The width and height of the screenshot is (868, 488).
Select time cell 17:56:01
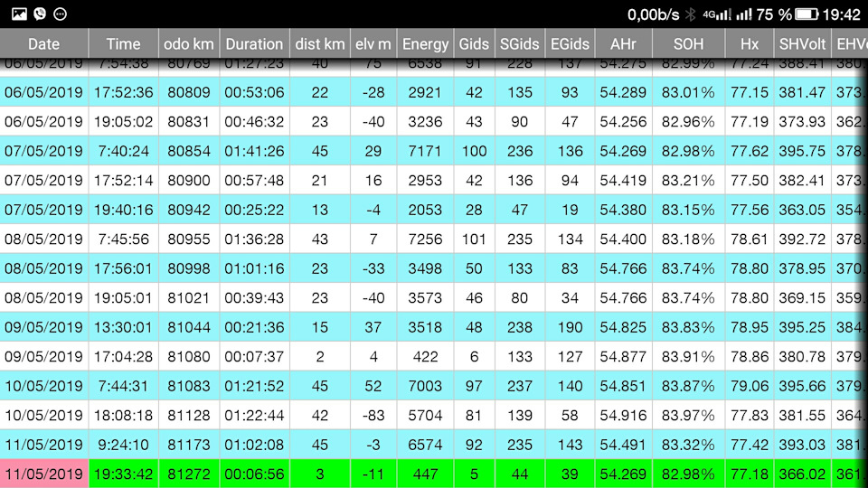click(124, 269)
